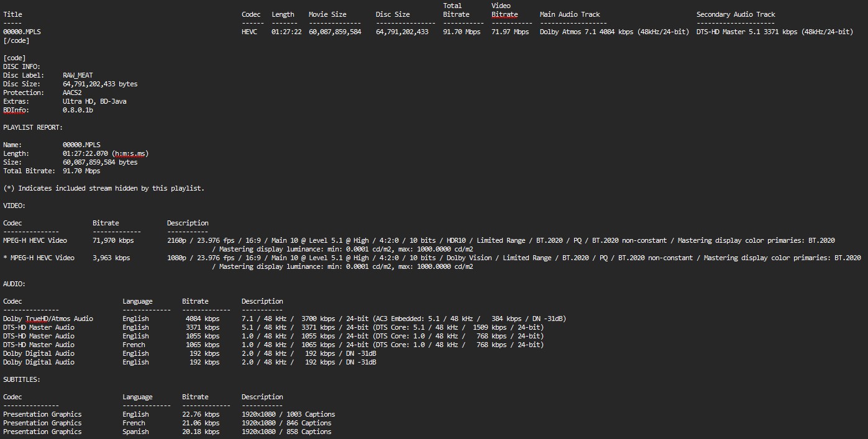Click the 71,970 kbps video bitrate

click(113, 240)
